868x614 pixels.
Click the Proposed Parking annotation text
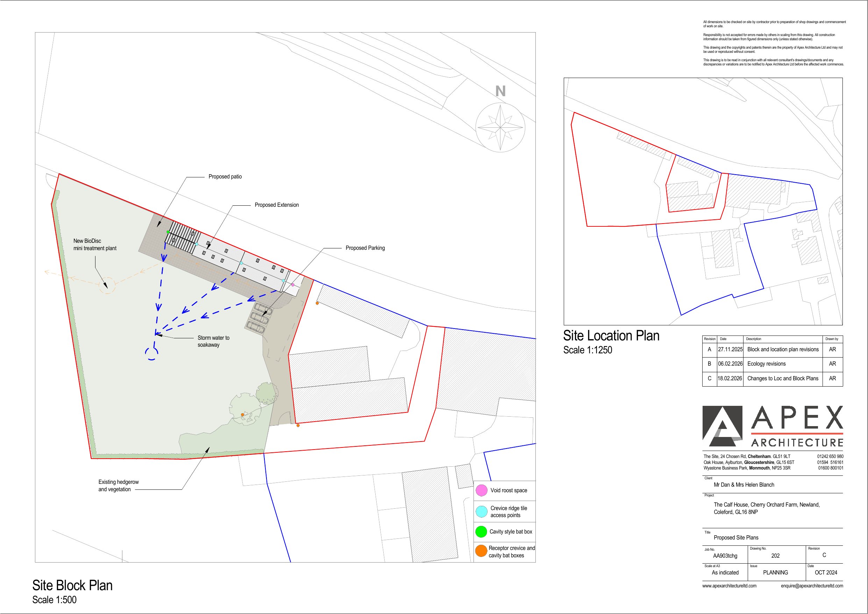coord(365,248)
